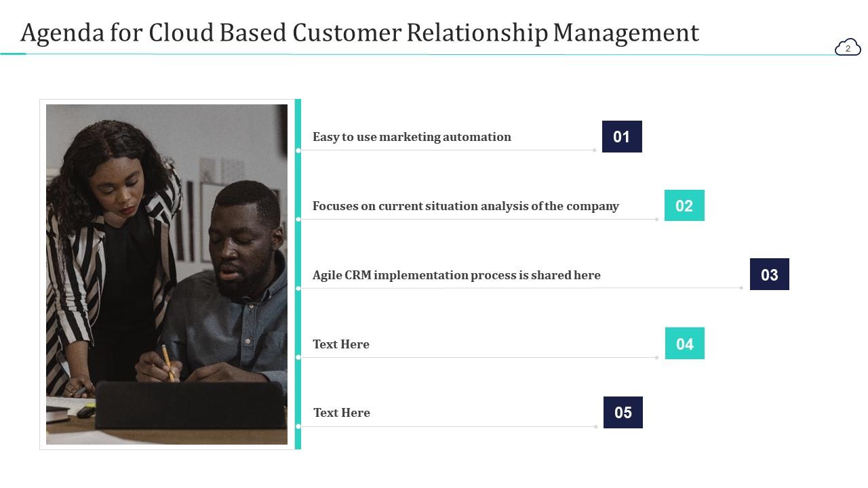The image size is (868, 488).
Task: Click 'Agile CRM implementation process' text
Action: tap(456, 275)
